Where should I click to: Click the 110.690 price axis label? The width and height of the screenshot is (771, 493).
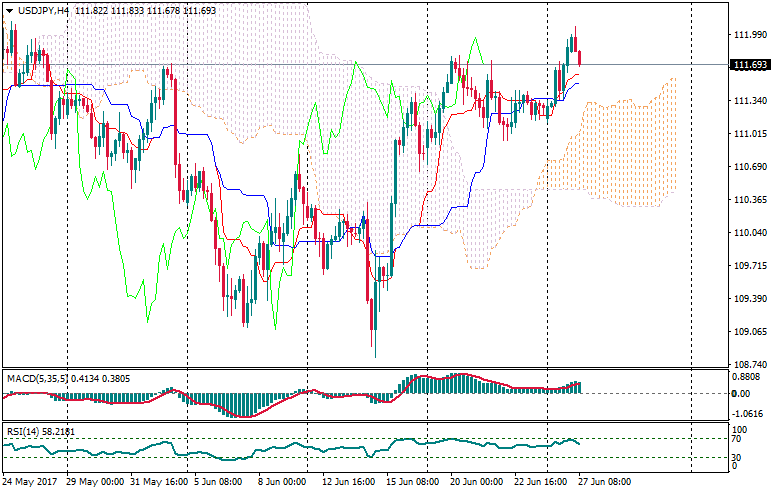(x=748, y=167)
